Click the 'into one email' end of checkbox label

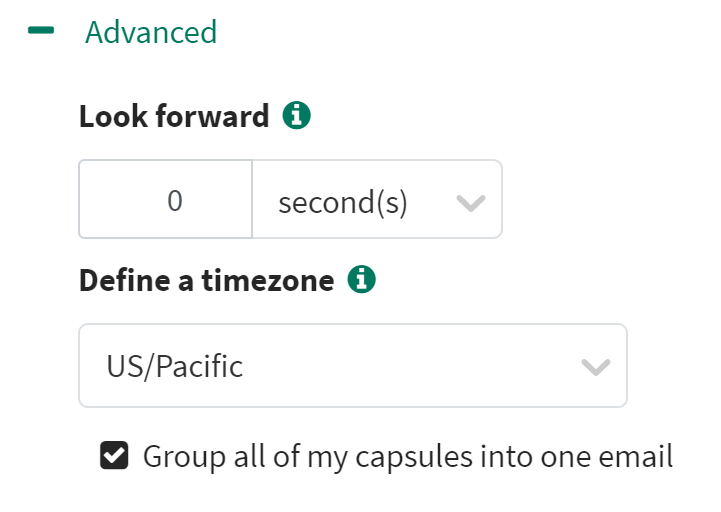coord(600,457)
